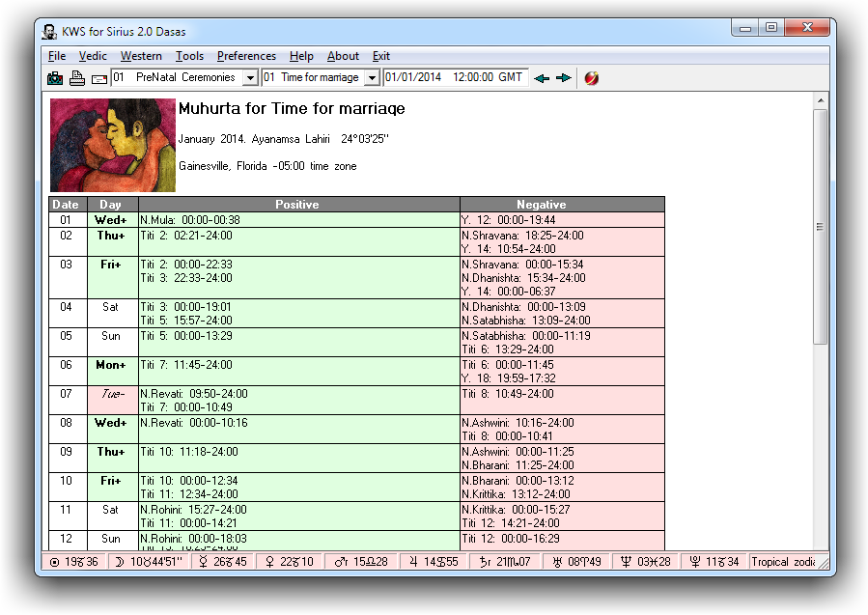Screen dimensions: 868x615
Task: Click the envelope mail toolbar icon
Action: [99, 78]
